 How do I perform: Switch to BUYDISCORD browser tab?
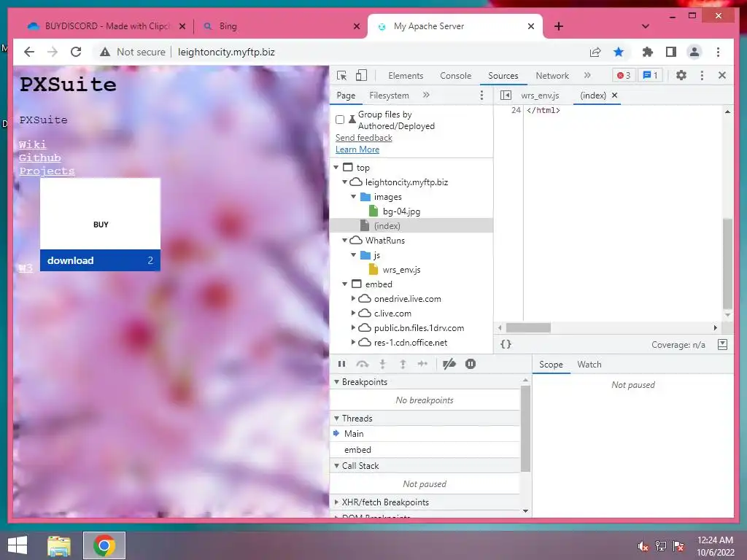(x=107, y=26)
